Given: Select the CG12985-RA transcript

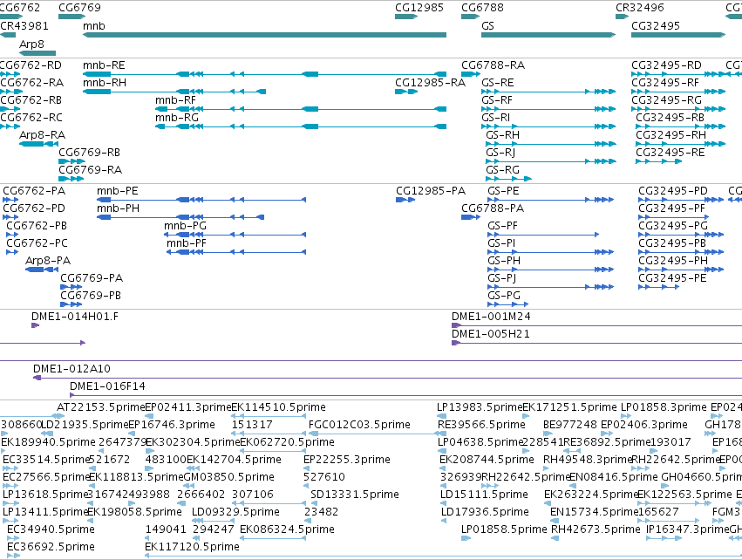Looking at the screenshot, I should click(406, 92).
